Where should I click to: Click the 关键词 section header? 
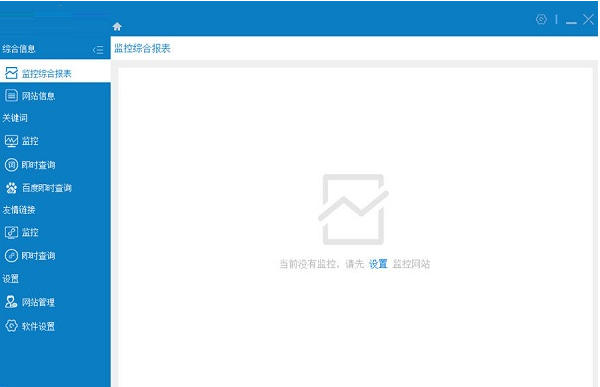coord(15,118)
